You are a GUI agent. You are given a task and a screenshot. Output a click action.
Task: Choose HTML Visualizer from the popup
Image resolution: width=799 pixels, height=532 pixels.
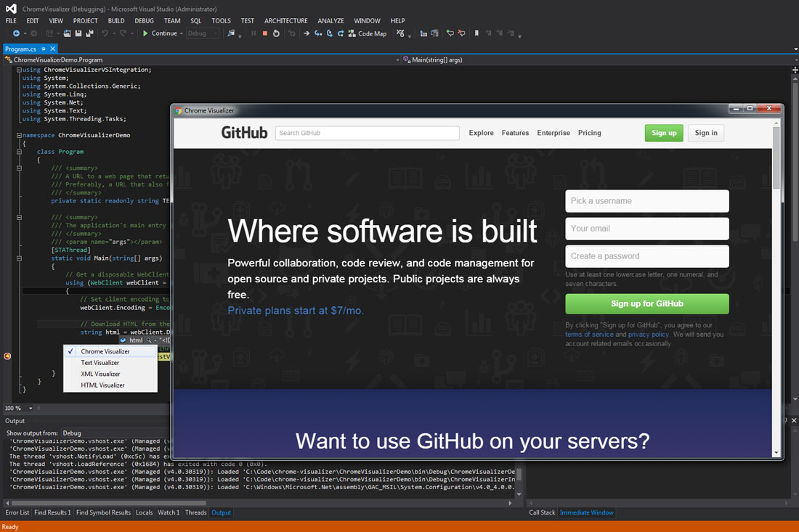pos(110,385)
